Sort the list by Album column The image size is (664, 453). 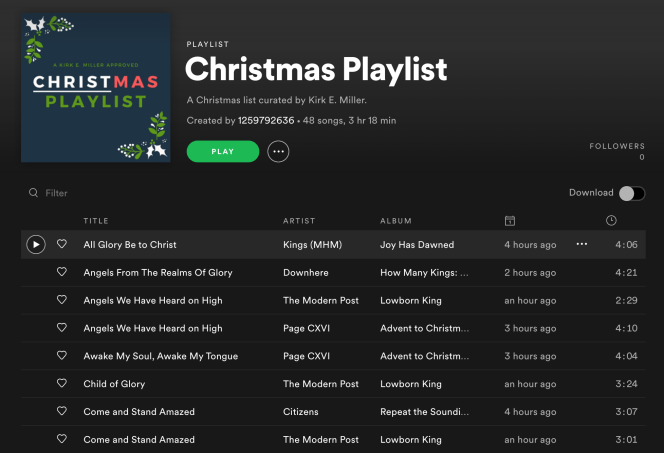pos(395,221)
